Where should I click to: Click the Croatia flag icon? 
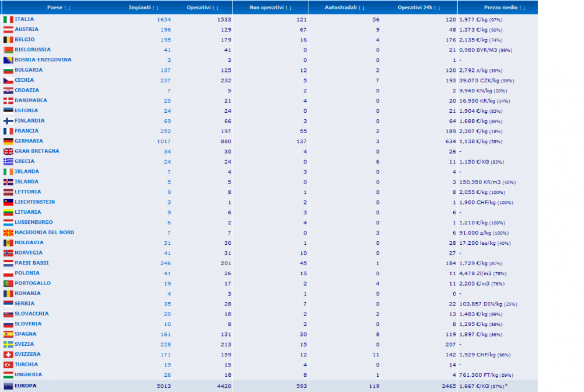pos(8,91)
